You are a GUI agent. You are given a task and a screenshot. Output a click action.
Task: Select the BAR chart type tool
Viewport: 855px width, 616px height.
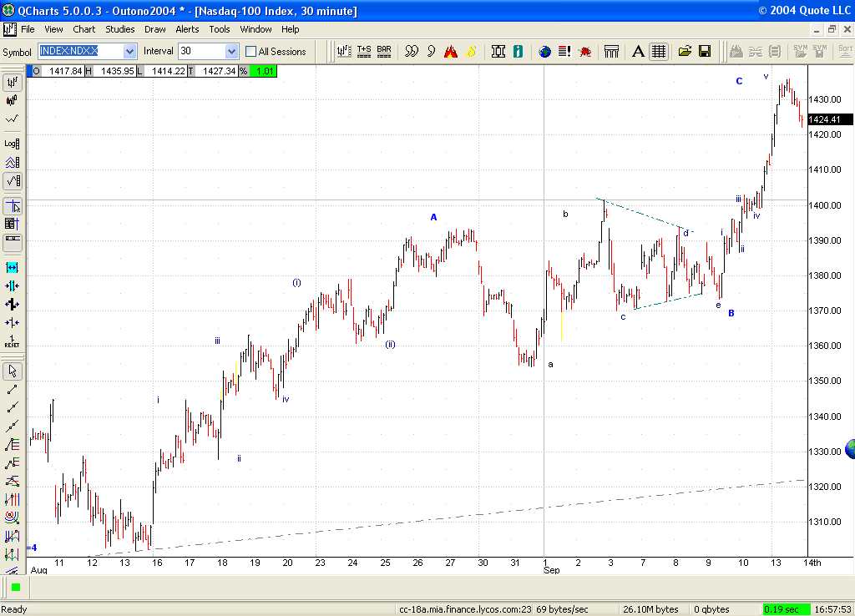pos(383,51)
